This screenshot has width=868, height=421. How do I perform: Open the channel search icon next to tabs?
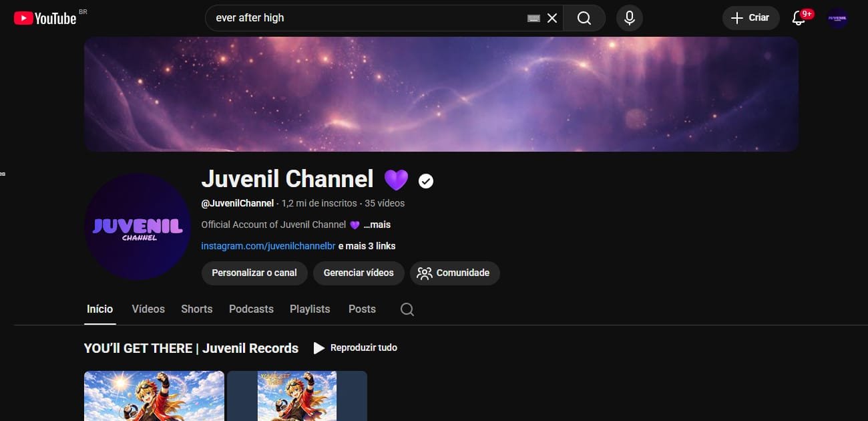(x=407, y=309)
